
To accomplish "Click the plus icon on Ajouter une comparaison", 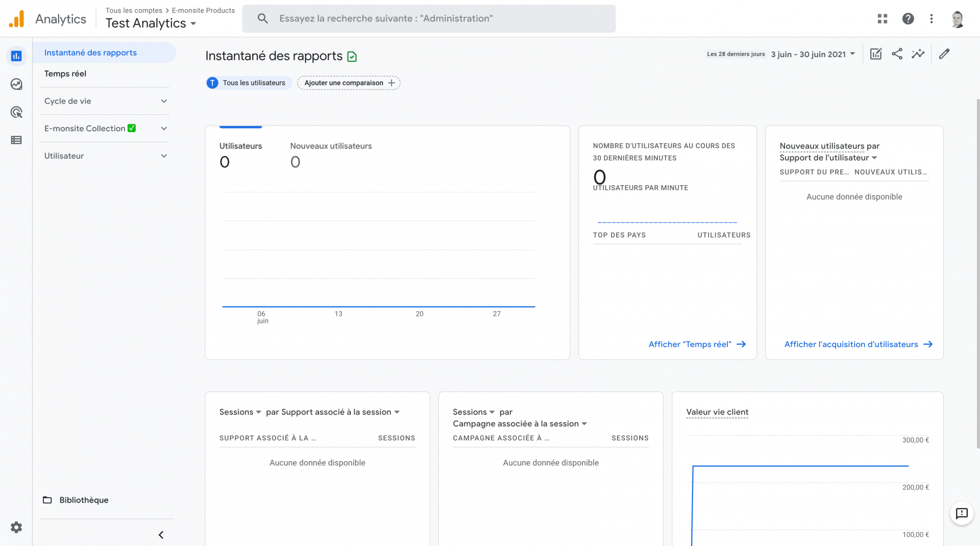I will (x=391, y=83).
